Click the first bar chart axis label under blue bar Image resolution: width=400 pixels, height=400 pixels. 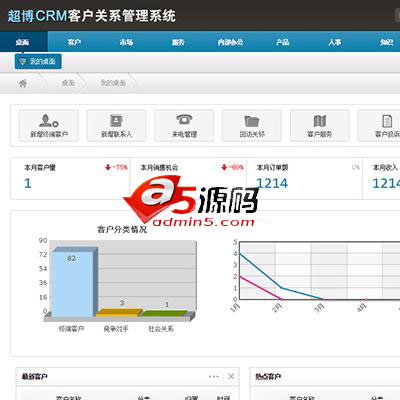coord(71,329)
